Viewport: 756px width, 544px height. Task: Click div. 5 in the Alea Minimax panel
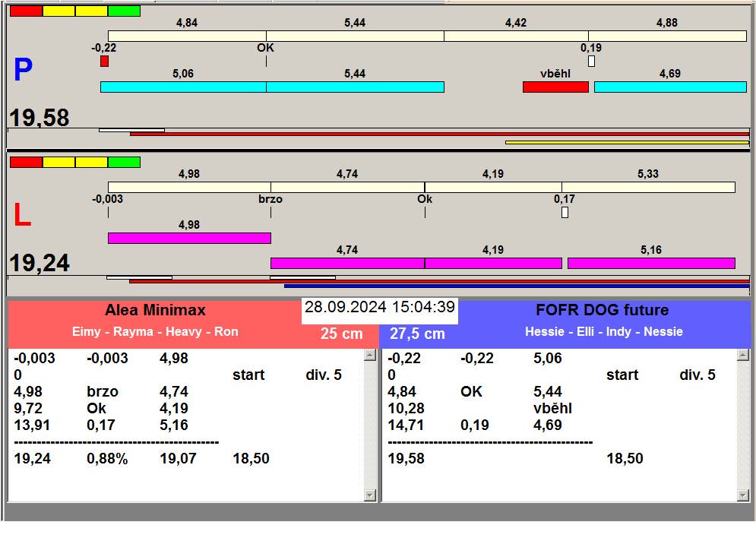(x=324, y=375)
